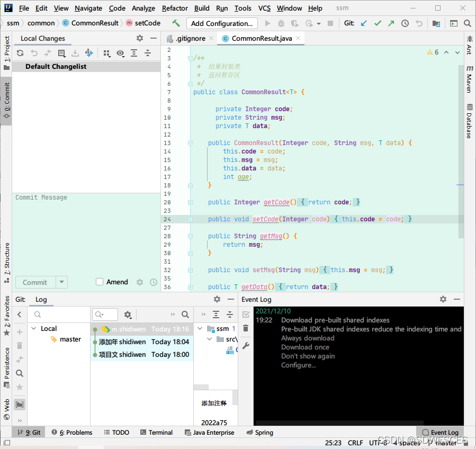476x449 pixels.
Task: Click into the Commit Message field
Action: pos(86,234)
